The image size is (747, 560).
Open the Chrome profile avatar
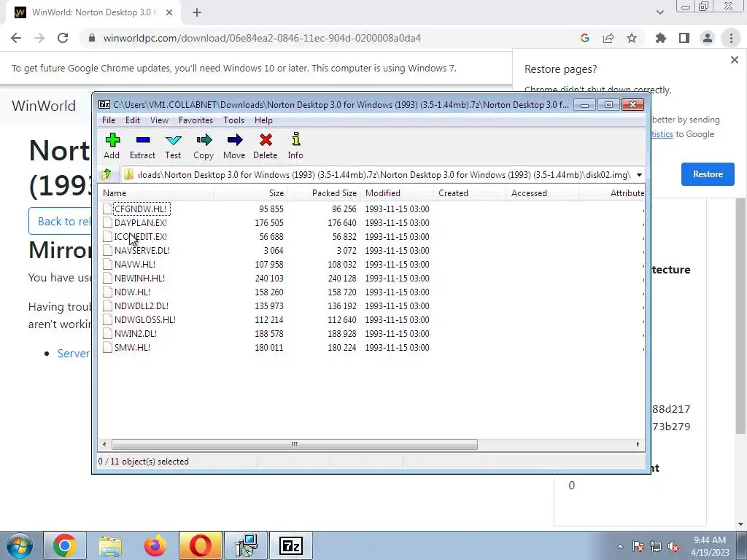click(x=708, y=38)
